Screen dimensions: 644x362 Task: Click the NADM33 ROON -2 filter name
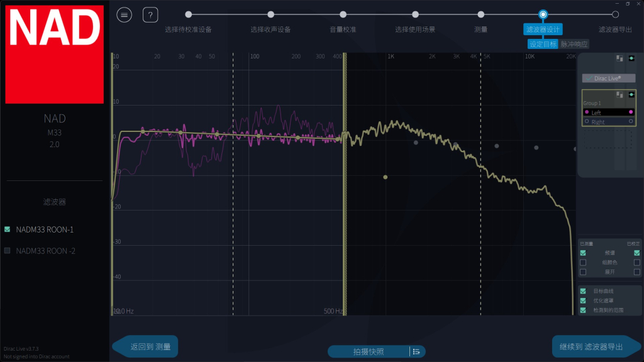coord(45,251)
